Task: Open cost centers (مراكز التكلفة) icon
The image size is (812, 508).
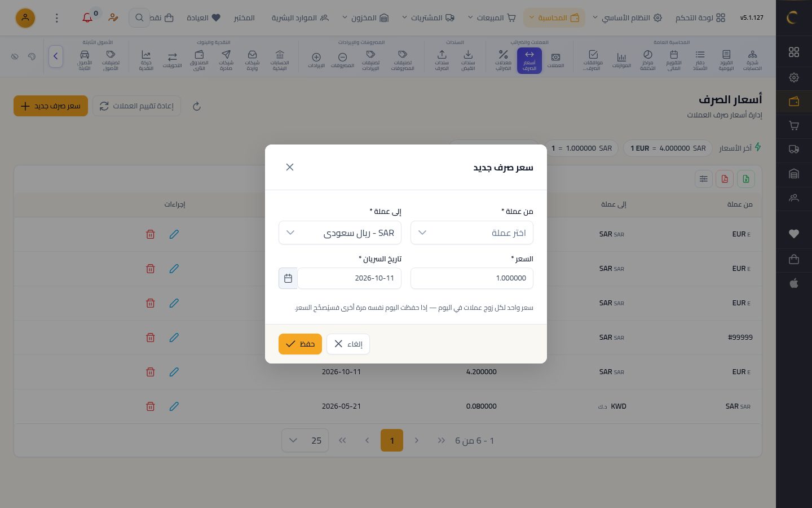Action: [647, 60]
